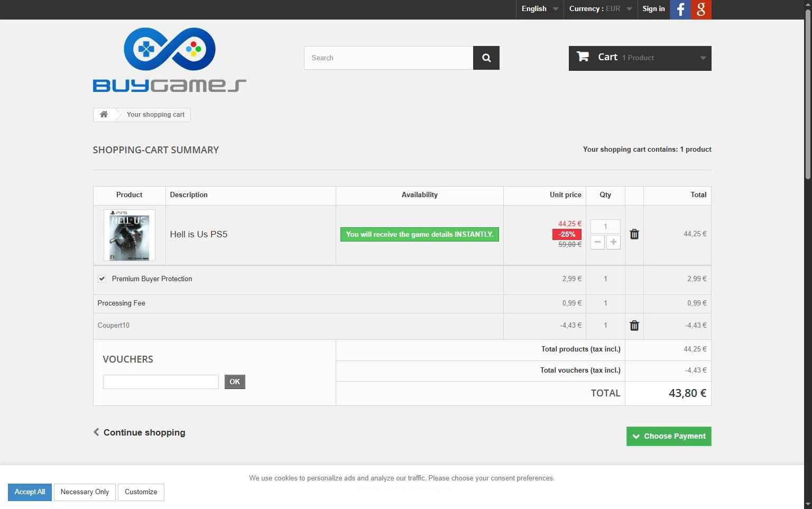Increase quantity with the plus button

(x=613, y=242)
